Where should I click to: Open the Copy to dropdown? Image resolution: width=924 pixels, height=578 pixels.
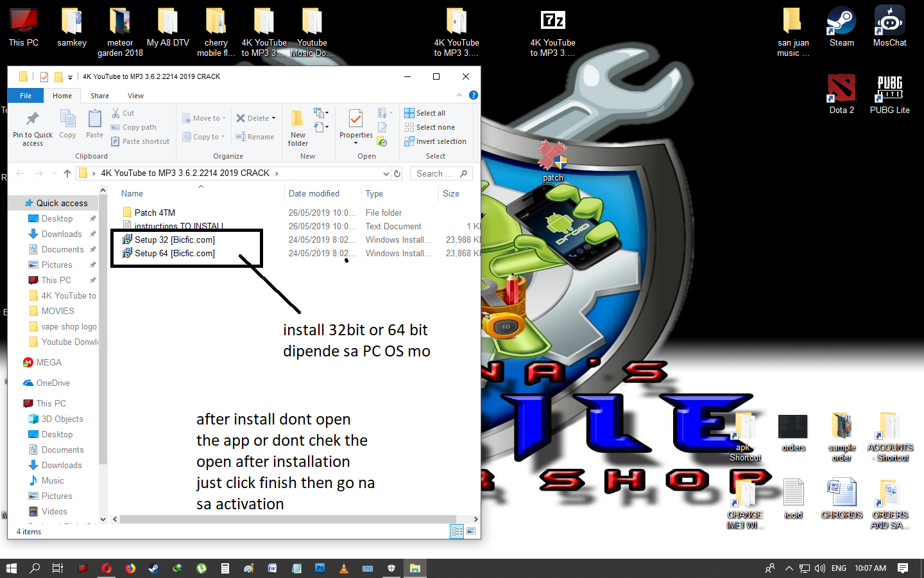click(x=203, y=137)
